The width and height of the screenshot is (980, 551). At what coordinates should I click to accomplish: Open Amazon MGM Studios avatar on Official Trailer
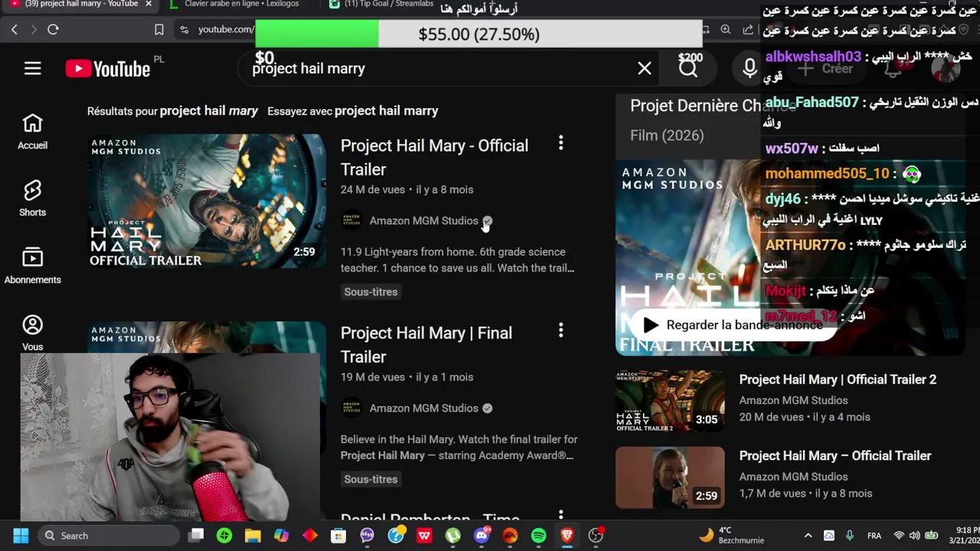coord(351,220)
